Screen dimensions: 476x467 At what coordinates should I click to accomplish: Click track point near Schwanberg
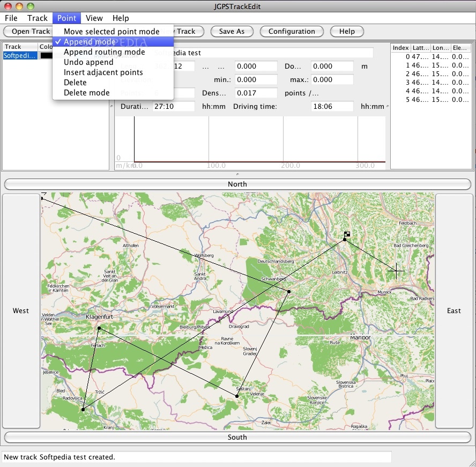(x=289, y=292)
